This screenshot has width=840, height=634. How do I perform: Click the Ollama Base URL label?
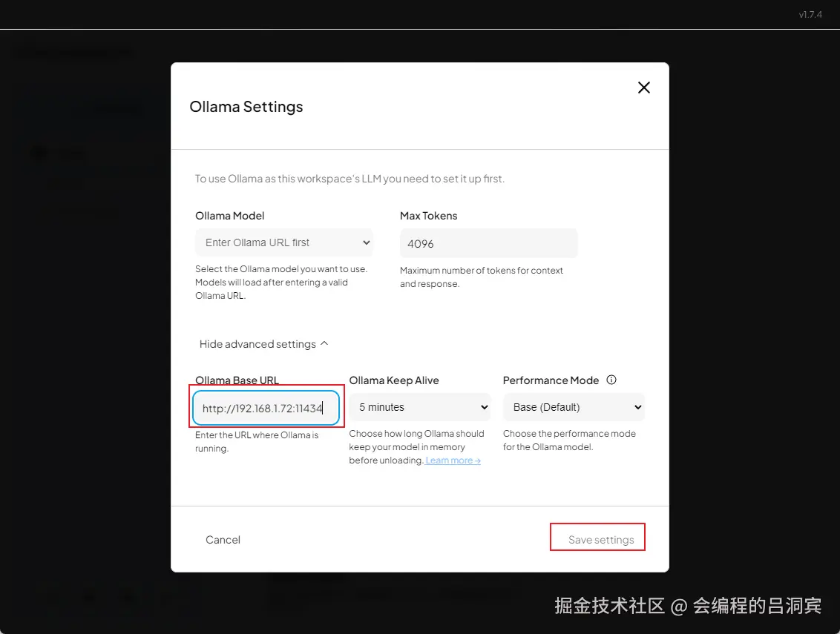(x=237, y=380)
